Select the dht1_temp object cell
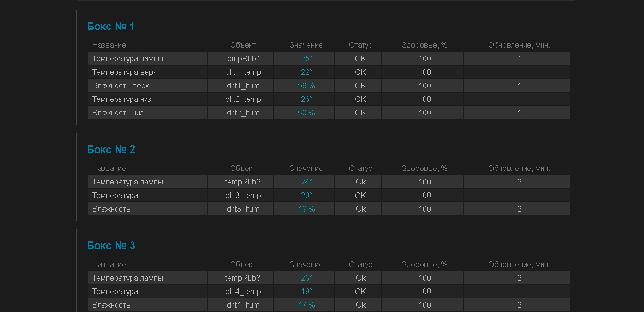This screenshot has width=644, height=312. pos(243,72)
